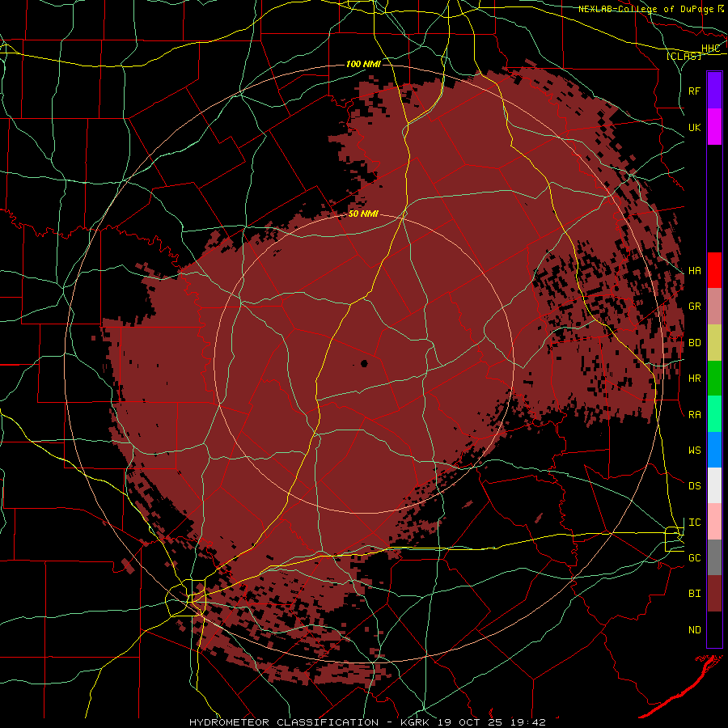This screenshot has height=728, width=728.
Task: Click the "HR" legend label
Action: coord(695,379)
